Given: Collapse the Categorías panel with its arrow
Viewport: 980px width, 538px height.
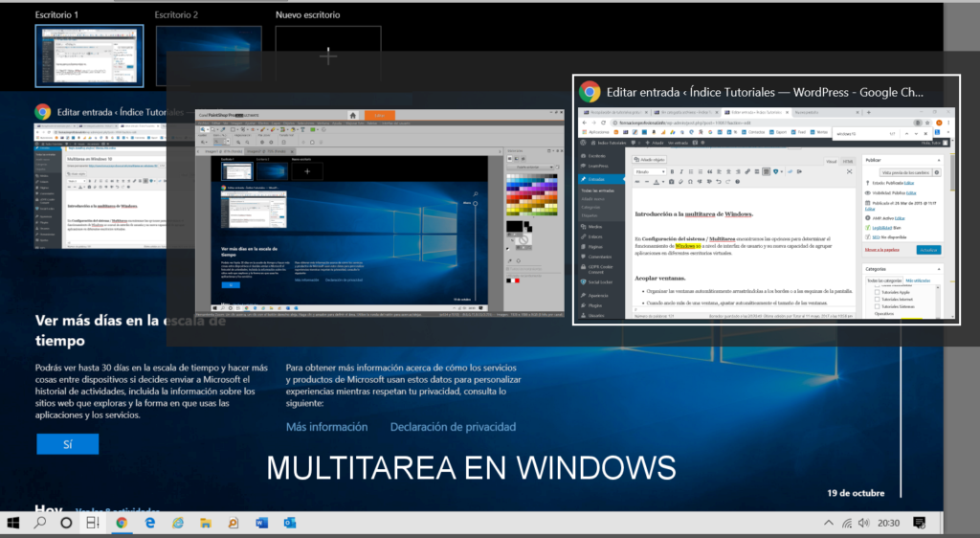Looking at the screenshot, I should pos(939,269).
